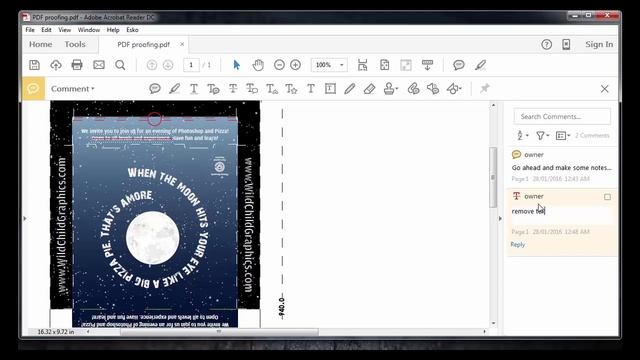Open the find text magnifier icon
This screenshot has height=360, width=640.
pyautogui.click(x=120, y=65)
